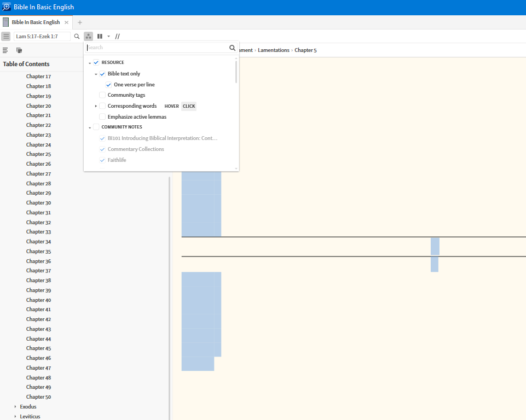The height and width of the screenshot is (420, 526).
Task: Click the contents list icon in sidebar
Action: coord(5,50)
